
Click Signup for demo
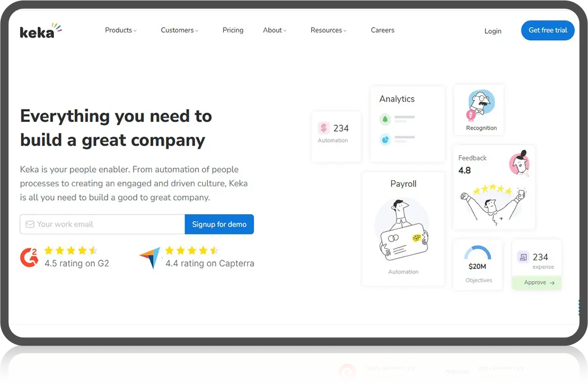pos(219,224)
